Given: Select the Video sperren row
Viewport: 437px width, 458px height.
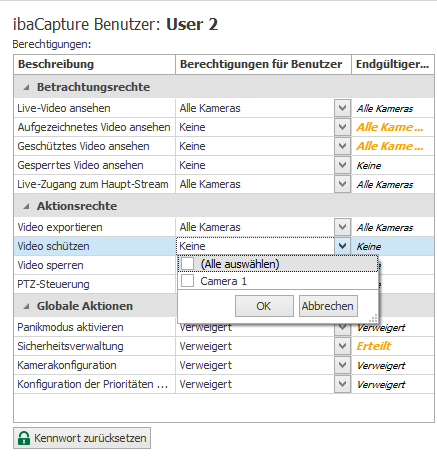Looking at the screenshot, I should point(95,265).
